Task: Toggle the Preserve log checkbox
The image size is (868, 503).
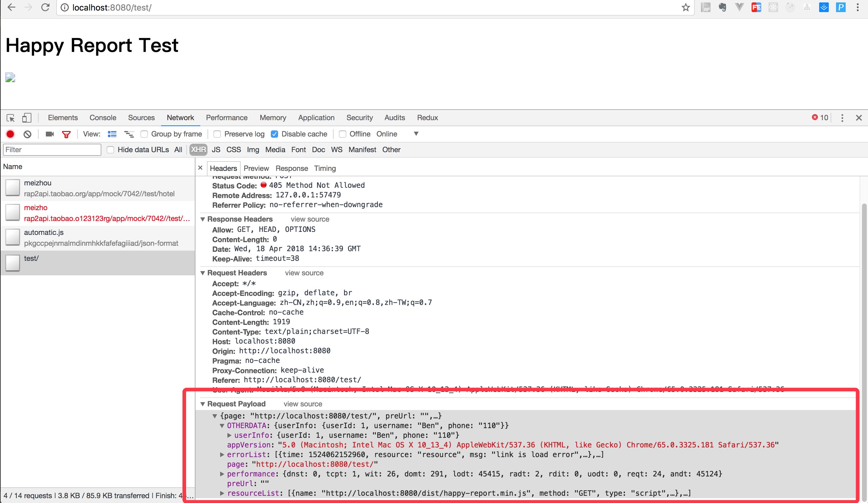Action: (217, 133)
